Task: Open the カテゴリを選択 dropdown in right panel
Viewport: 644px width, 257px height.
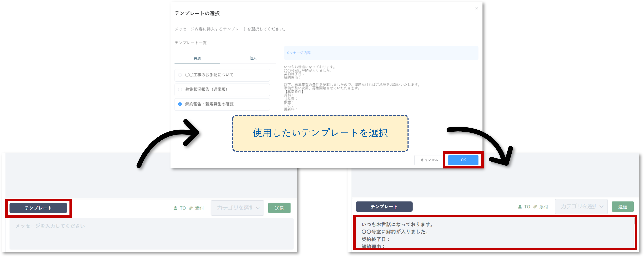Action: [x=578, y=207]
